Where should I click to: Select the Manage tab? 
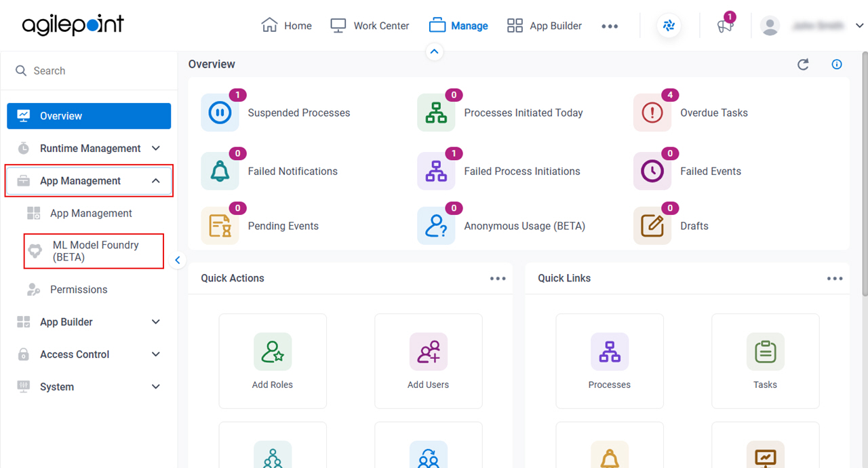[458, 26]
